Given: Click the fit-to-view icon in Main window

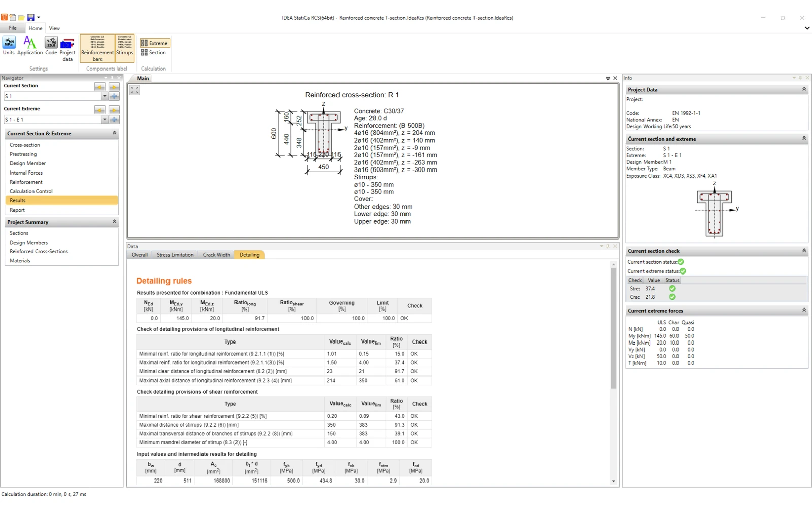Looking at the screenshot, I should 134,90.
